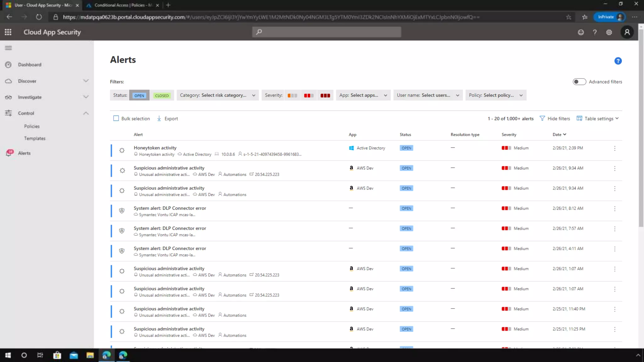The height and width of the screenshot is (362, 644).
Task: Open Dashboard from sidebar
Action: (30, 65)
